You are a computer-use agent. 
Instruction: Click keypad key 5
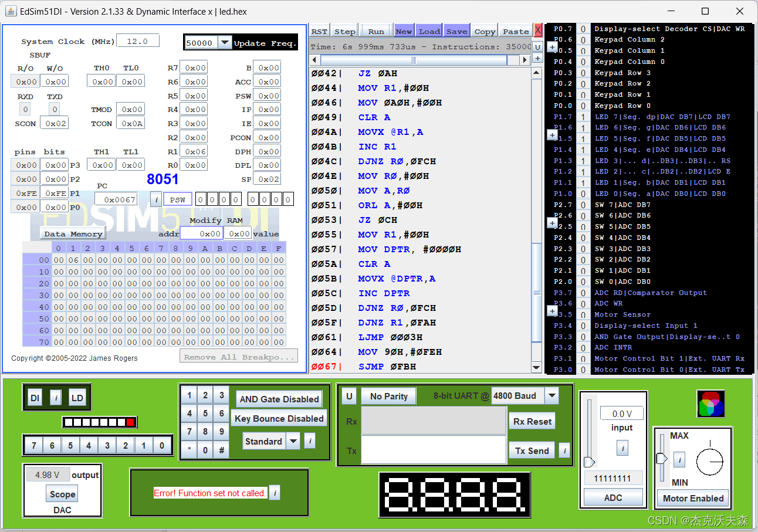(x=205, y=414)
